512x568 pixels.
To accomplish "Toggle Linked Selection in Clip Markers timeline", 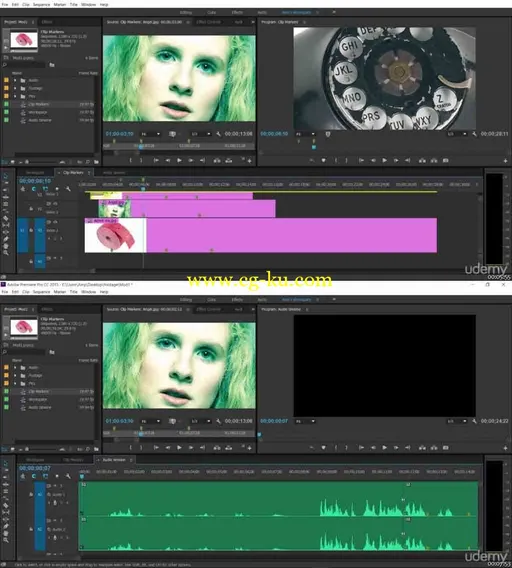I will [x=45, y=189].
